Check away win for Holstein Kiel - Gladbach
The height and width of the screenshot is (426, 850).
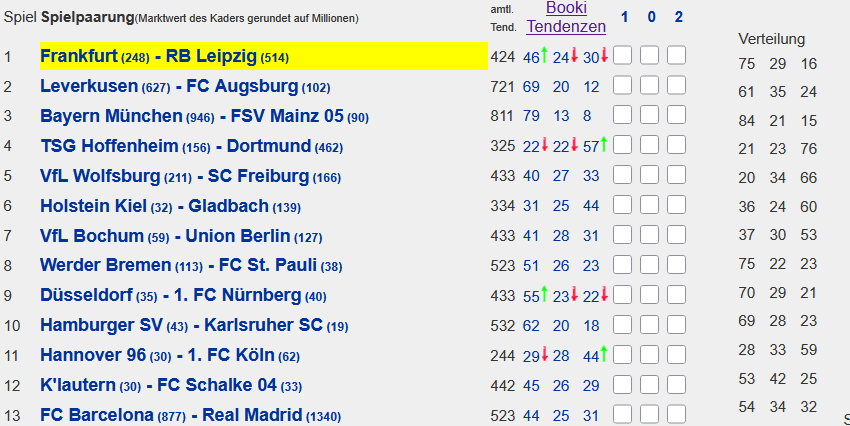click(677, 205)
